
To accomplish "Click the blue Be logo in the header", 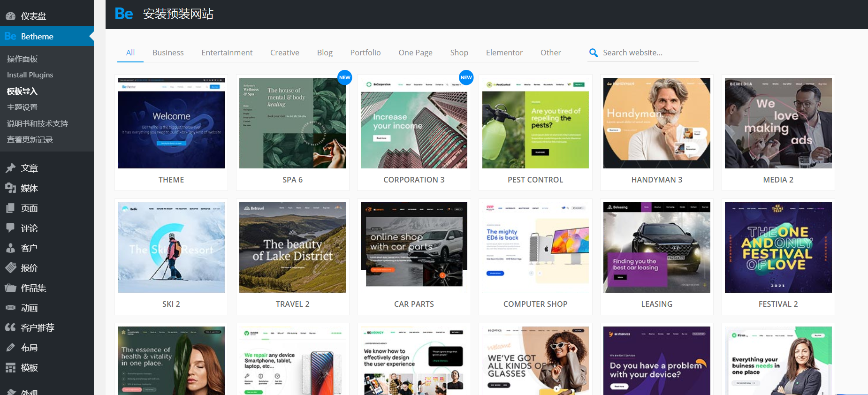I will (x=124, y=14).
